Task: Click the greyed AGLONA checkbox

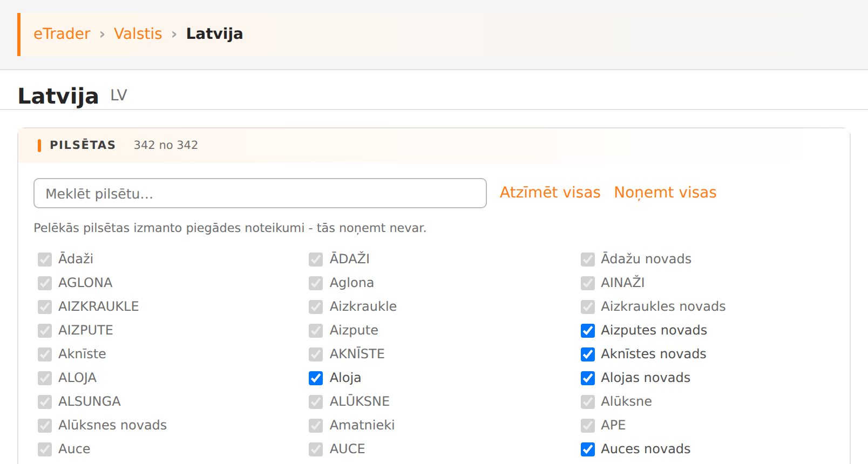Action: (x=45, y=283)
